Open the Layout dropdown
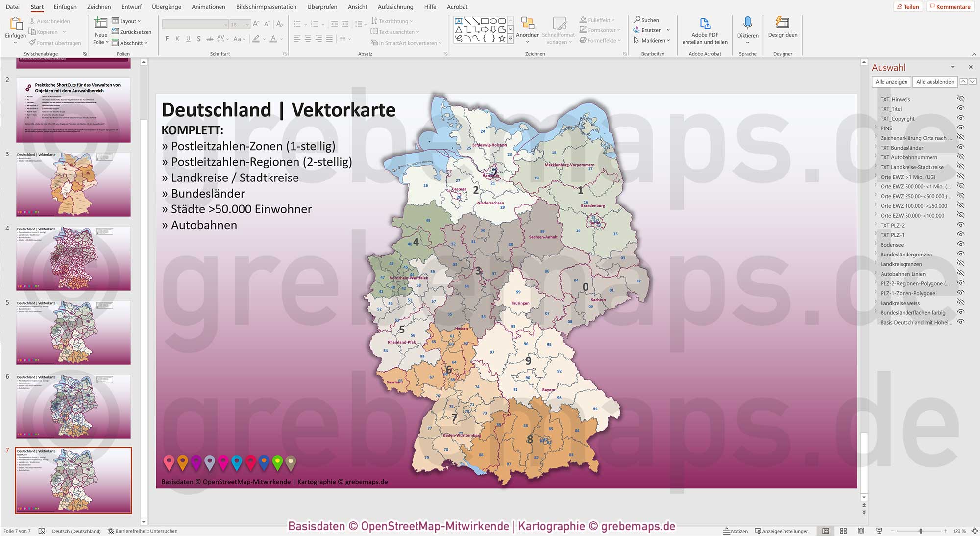Viewport: 980px width, 536px height. 126,21
